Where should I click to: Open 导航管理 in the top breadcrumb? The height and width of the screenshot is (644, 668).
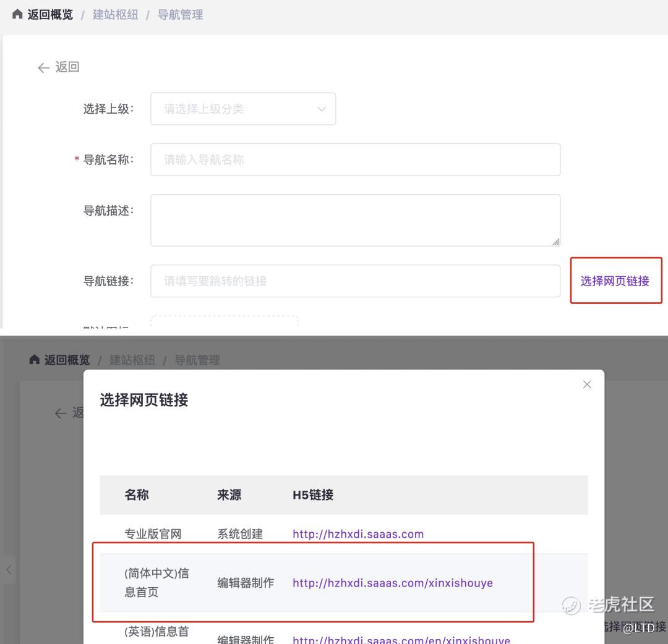180,14
